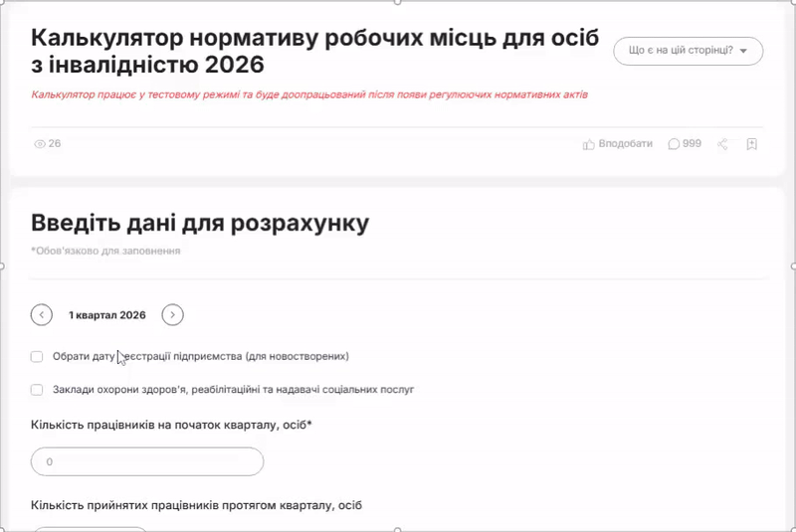Open comments via the speech bubble icon

(x=674, y=144)
